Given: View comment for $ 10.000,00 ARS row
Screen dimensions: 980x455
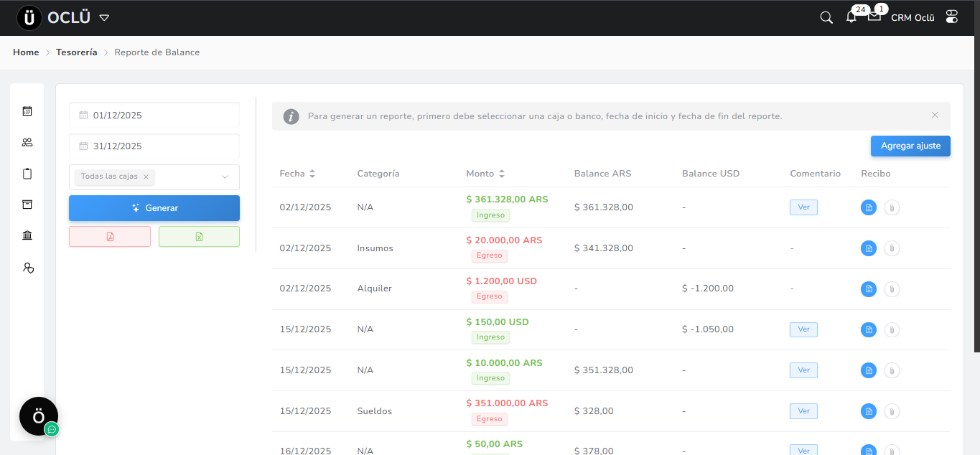Looking at the screenshot, I should [803, 370].
